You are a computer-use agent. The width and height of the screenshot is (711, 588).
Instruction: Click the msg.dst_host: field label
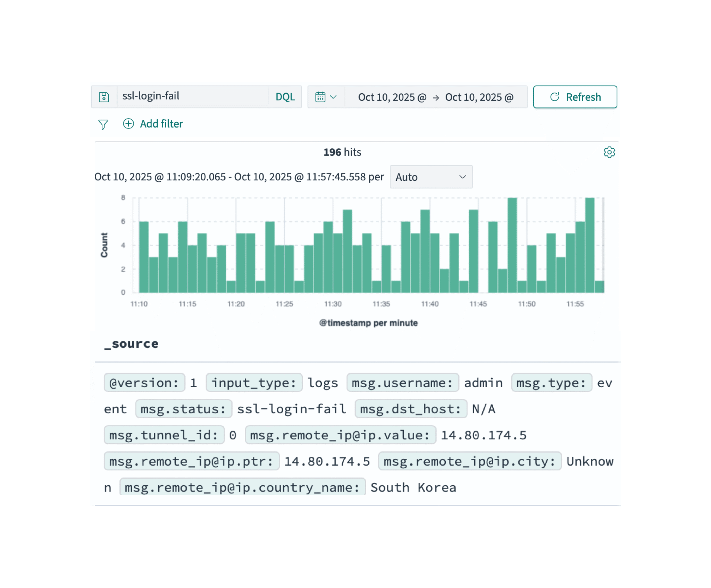pos(411,409)
